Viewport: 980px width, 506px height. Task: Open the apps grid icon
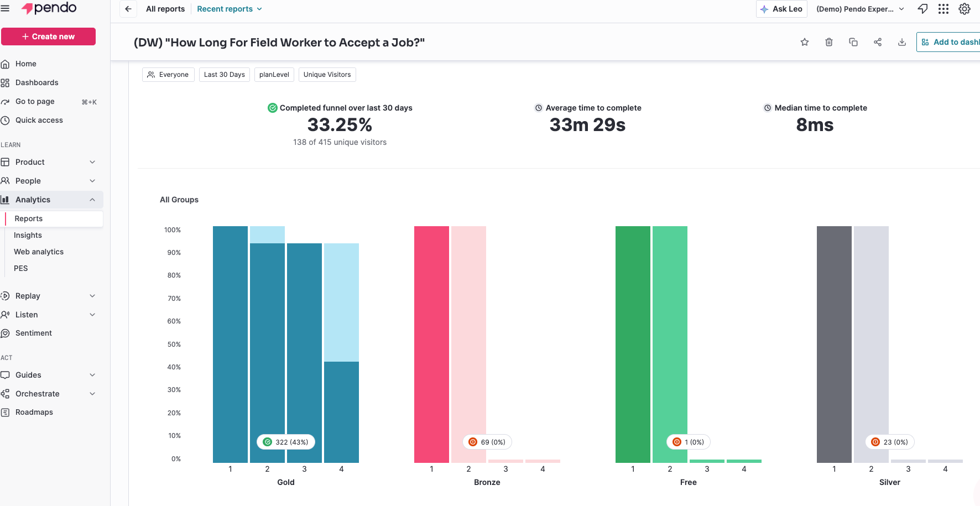click(x=943, y=9)
